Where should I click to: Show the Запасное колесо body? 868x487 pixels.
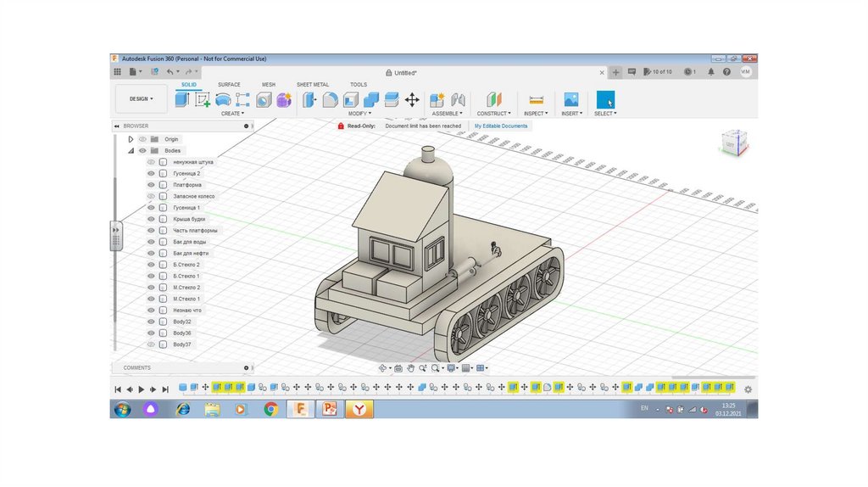click(151, 196)
